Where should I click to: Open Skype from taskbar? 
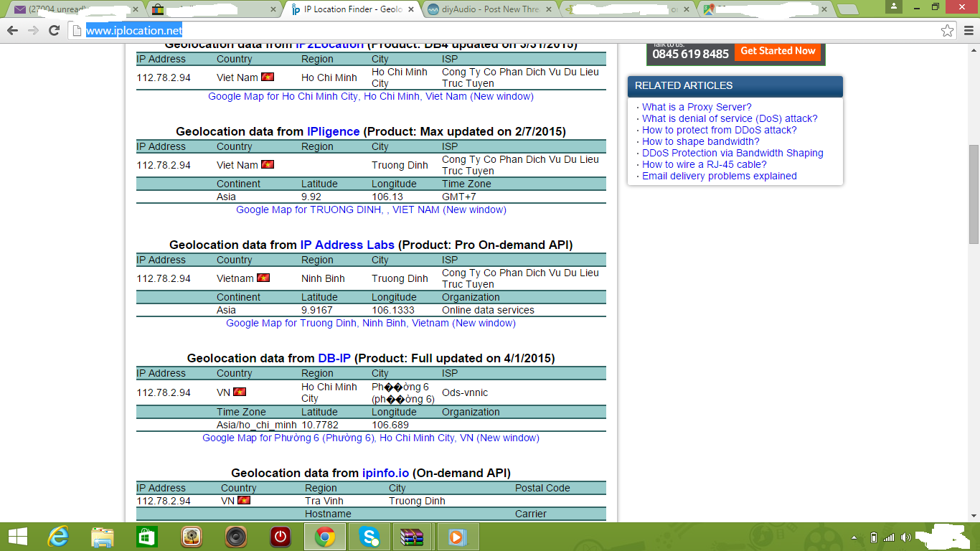pyautogui.click(x=369, y=537)
